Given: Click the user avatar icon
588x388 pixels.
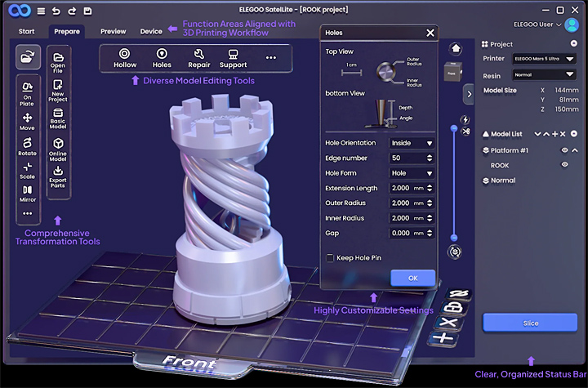Looking at the screenshot, I should 572,25.
